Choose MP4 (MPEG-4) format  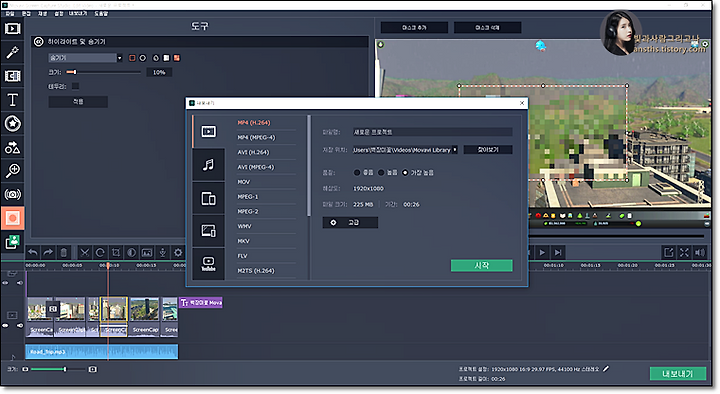[x=256, y=137]
